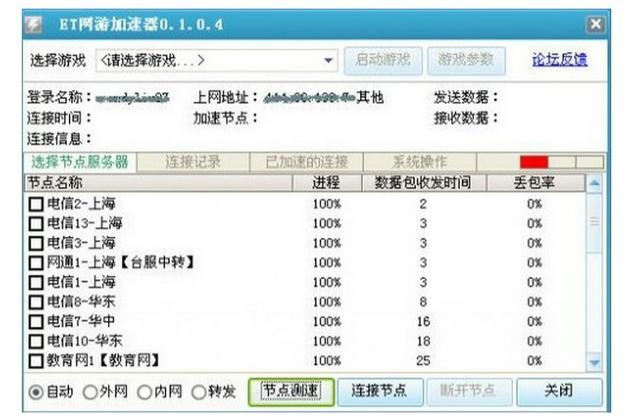Switch to the 连接记录 tab
Image resolution: width=633 pixels, height=418 pixels.
click(x=193, y=162)
